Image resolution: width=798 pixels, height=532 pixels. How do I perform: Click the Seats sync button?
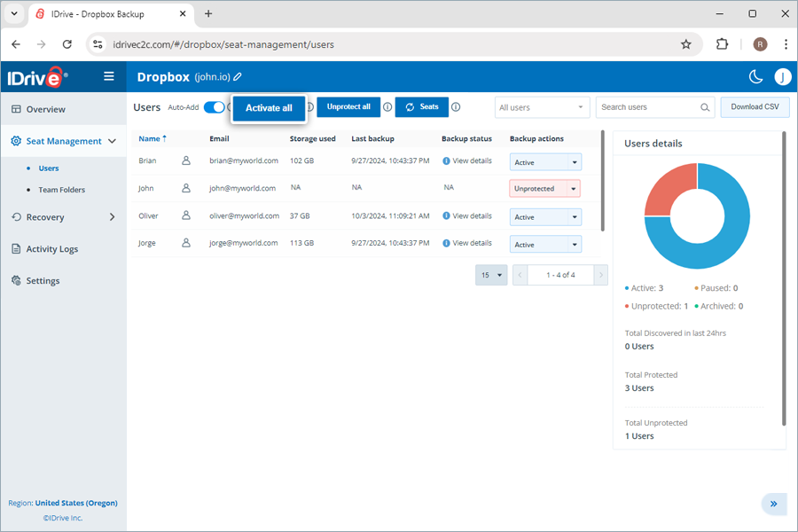[x=422, y=107]
